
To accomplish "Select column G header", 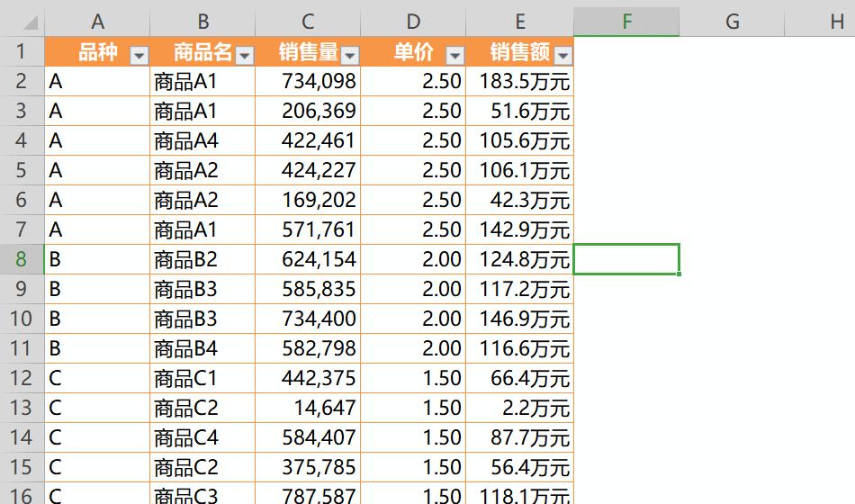I will coord(733,22).
